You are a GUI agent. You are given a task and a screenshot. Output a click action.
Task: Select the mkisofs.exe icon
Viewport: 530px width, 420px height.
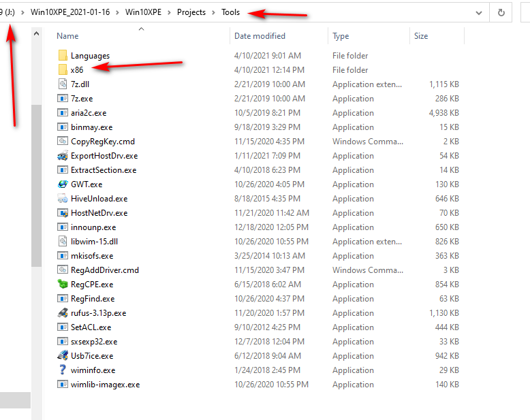tap(63, 255)
